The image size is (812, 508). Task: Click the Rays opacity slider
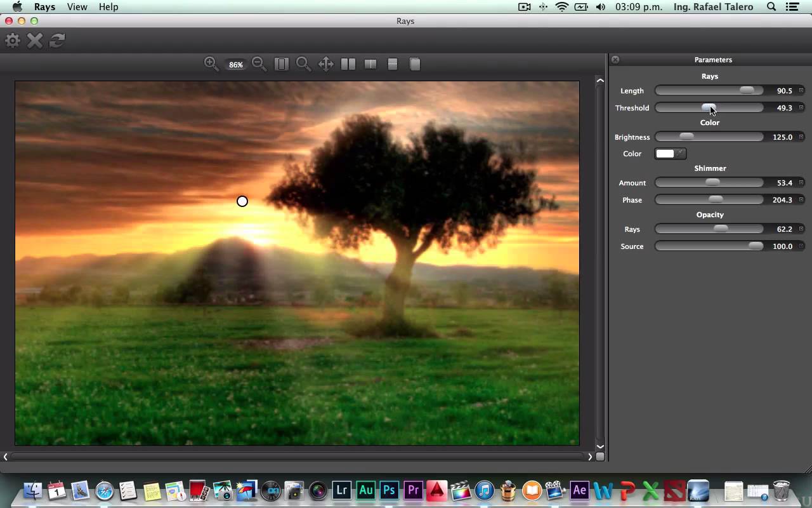coord(709,229)
